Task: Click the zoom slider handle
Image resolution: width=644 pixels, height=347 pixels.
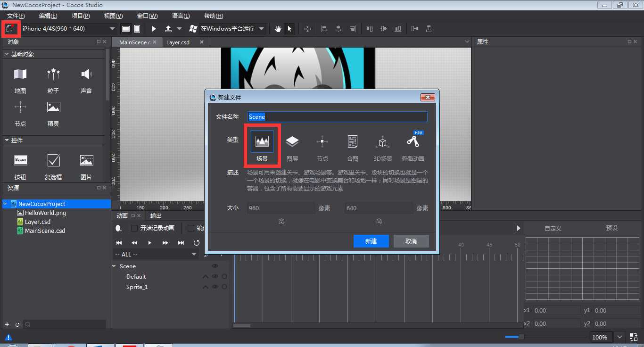Action: 521,337
